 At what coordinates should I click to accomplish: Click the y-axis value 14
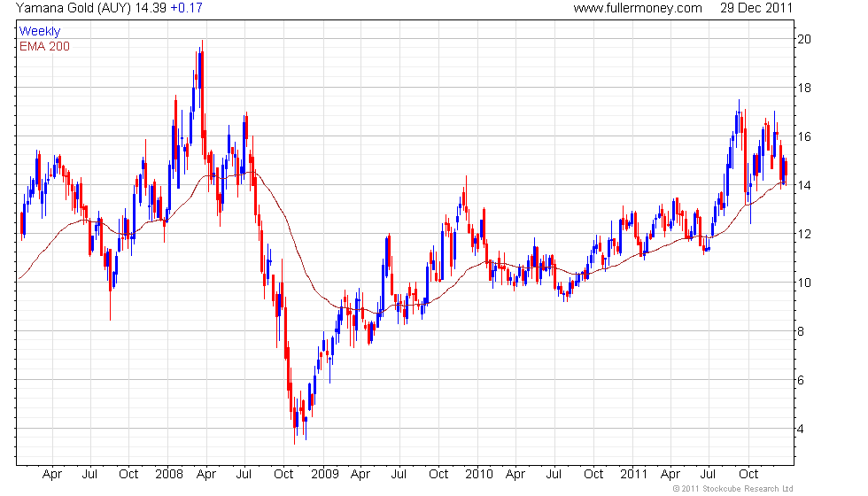[804, 185]
